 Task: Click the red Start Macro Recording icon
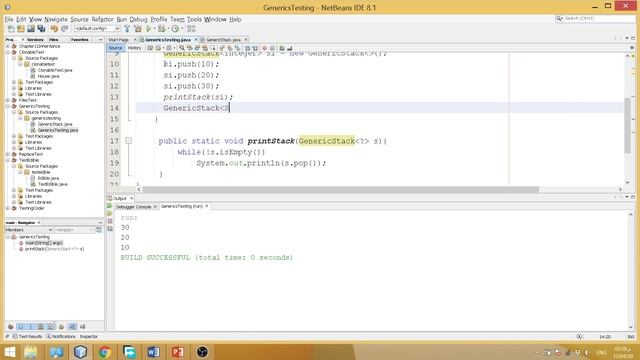(264, 48)
